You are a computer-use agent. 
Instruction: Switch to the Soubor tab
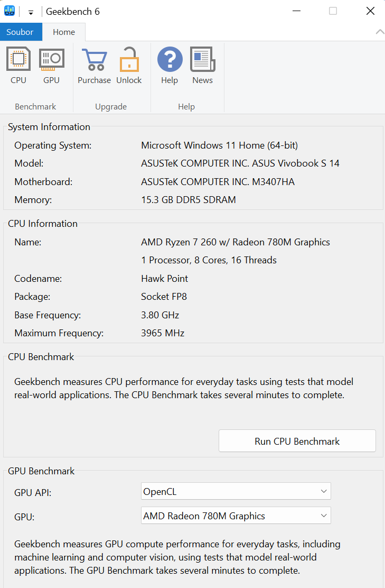[x=21, y=32]
